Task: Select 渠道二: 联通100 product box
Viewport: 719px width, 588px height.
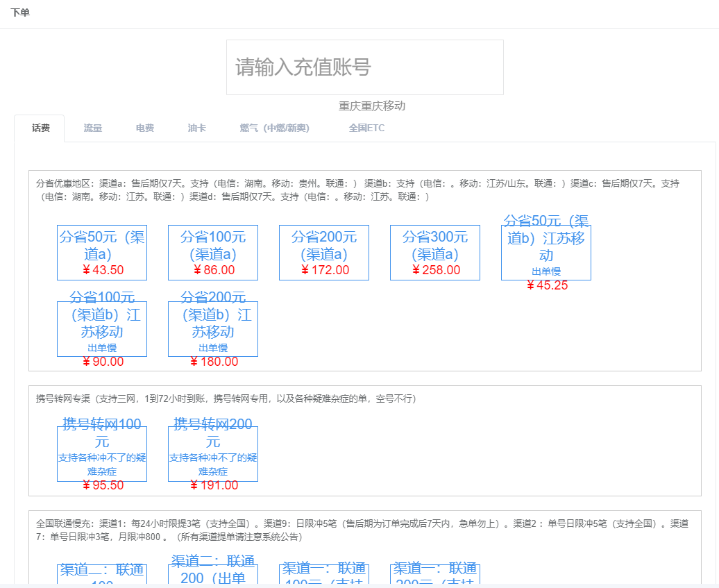Action: tap(102, 573)
